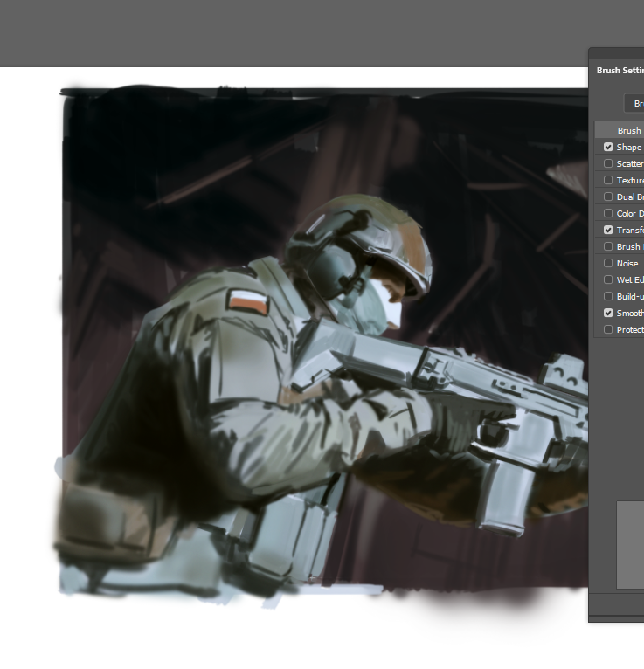
Task: Toggle the Shape Dynamics checkbox
Action: click(608, 147)
